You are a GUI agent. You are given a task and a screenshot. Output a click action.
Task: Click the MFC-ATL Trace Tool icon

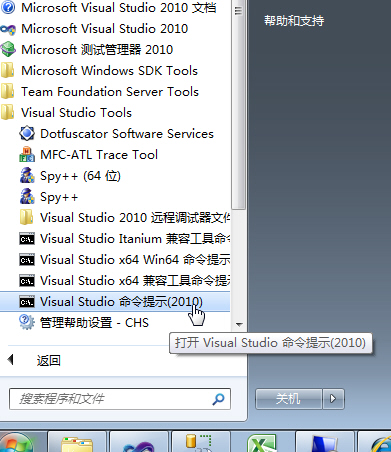coord(27,154)
